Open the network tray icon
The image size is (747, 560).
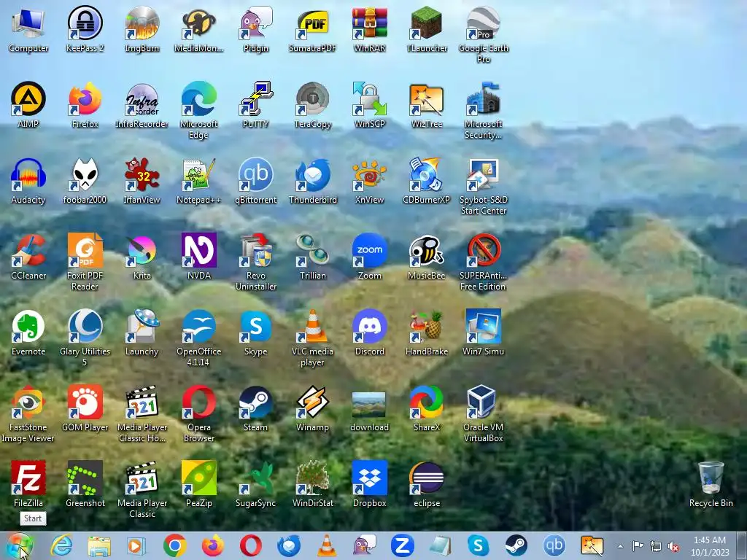(656, 546)
